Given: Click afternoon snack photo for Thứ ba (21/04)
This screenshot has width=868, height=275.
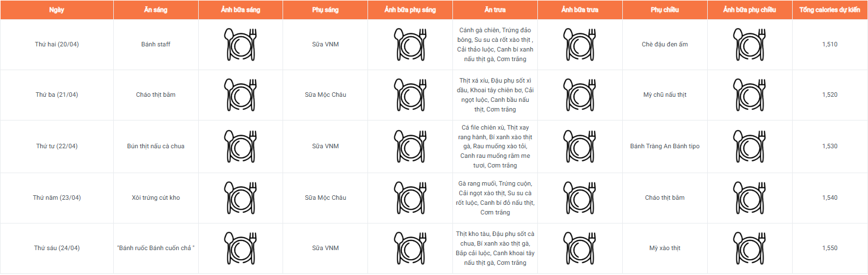Looking at the screenshot, I should coord(750,94).
